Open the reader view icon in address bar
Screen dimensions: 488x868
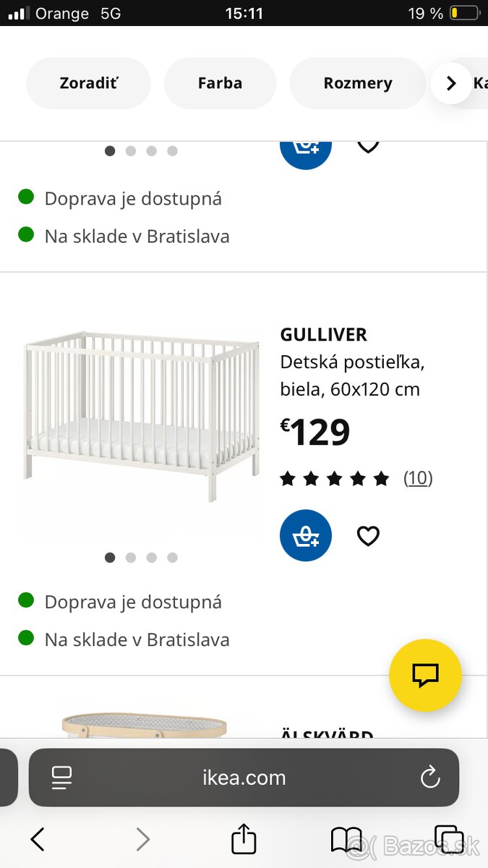[x=62, y=778]
